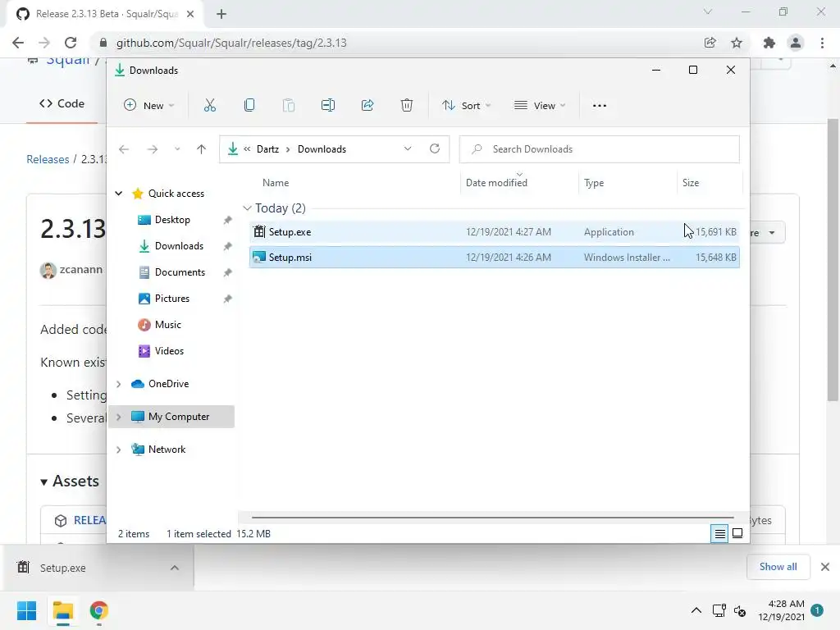Bookmark this page with the star icon

pos(737,43)
